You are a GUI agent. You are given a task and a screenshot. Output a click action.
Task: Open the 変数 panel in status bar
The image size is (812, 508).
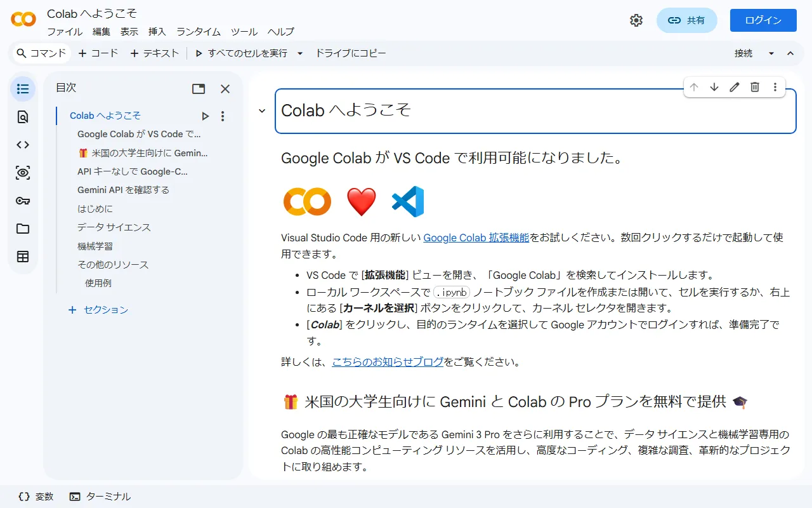point(36,497)
